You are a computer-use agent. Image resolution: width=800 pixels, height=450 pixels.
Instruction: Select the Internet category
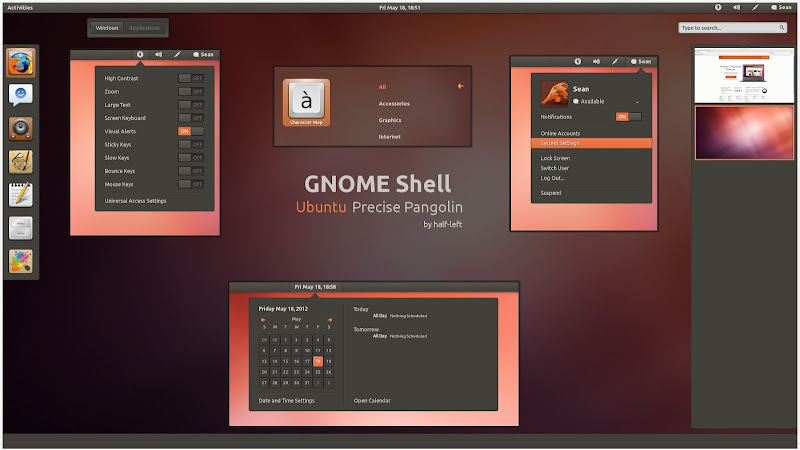[x=389, y=137]
